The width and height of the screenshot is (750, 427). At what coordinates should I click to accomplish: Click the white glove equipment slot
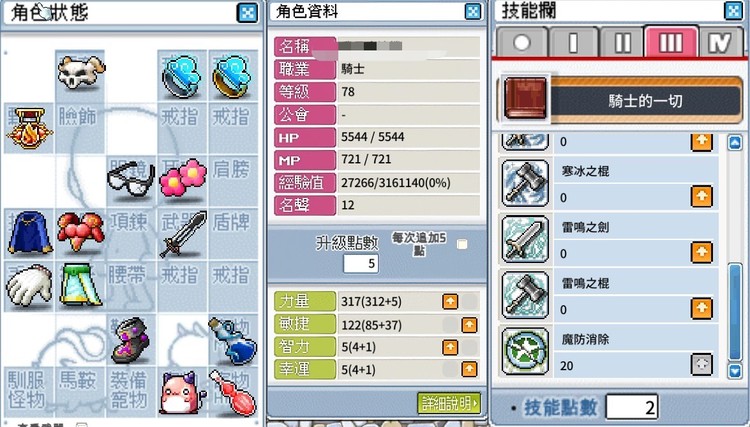pyautogui.click(x=29, y=285)
